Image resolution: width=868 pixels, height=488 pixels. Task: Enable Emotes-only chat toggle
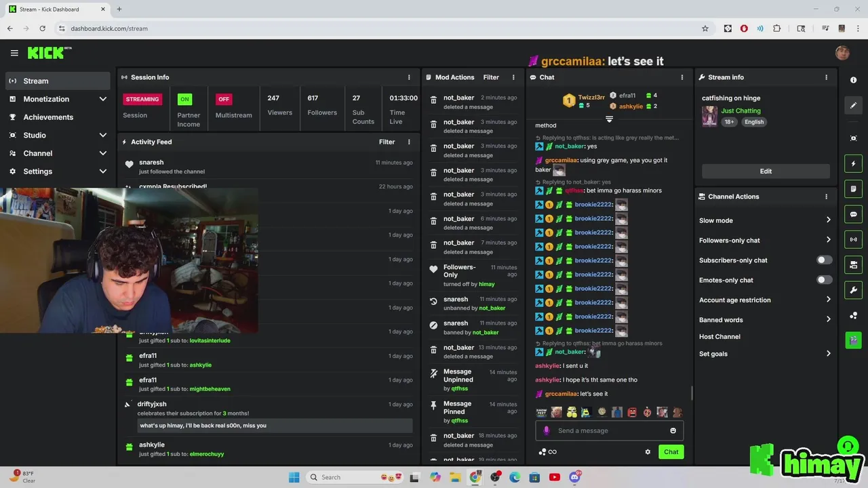click(824, 280)
